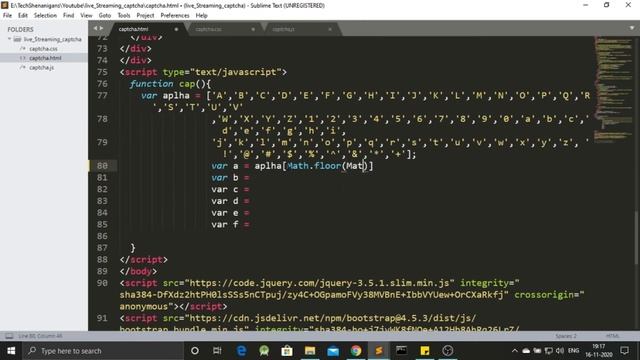Open the Preferences menu
640x360 pixels.
[x=175, y=16]
